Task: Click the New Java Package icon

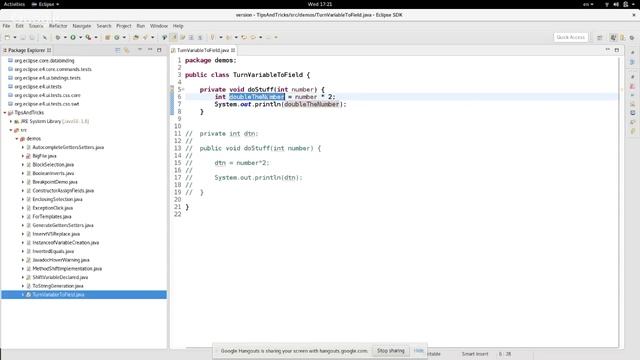Action: [107, 37]
